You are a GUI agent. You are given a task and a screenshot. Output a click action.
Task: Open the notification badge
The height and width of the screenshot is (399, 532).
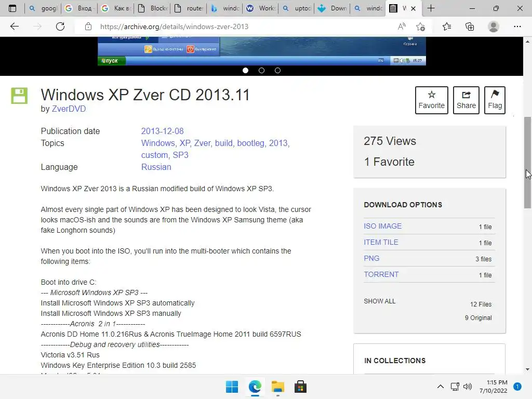[517, 387]
